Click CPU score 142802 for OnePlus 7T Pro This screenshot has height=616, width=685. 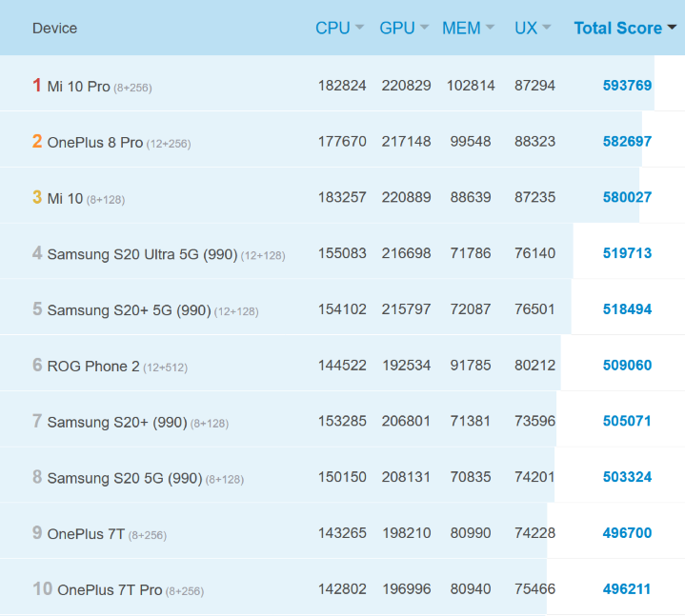[342, 589]
